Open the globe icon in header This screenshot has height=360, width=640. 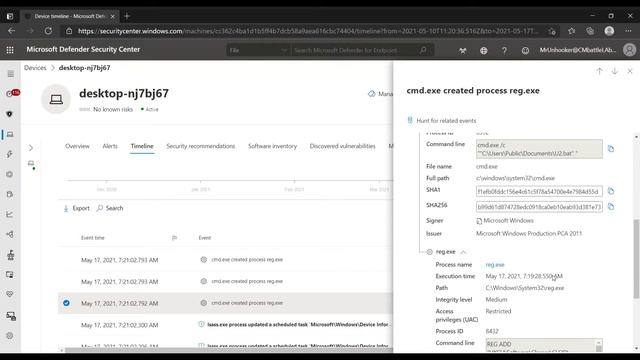484,51
